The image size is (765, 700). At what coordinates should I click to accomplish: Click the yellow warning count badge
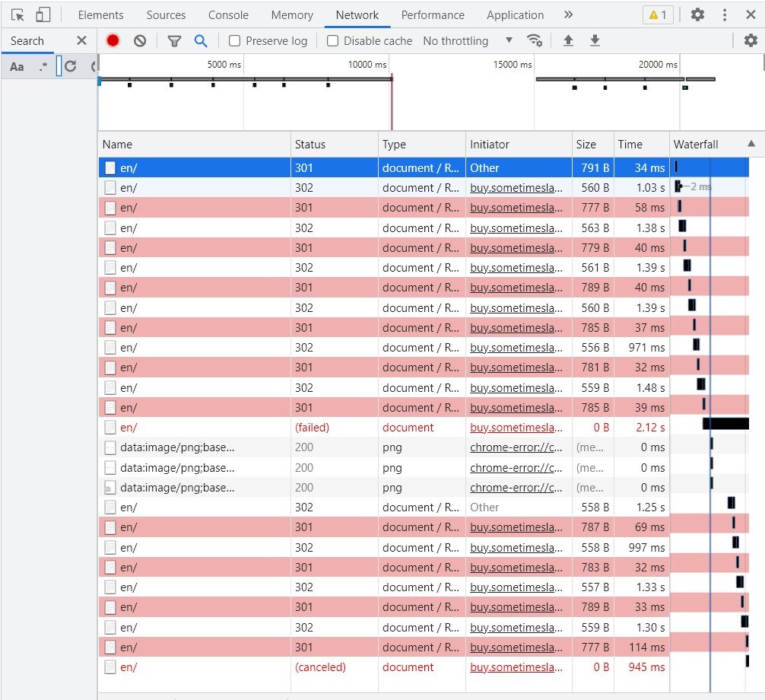pos(656,14)
